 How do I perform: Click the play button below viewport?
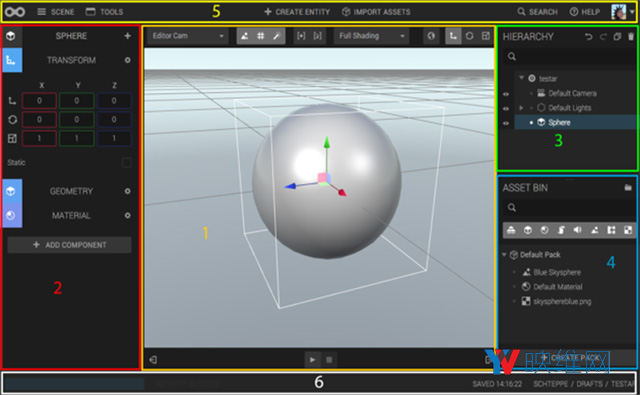pyautogui.click(x=312, y=360)
